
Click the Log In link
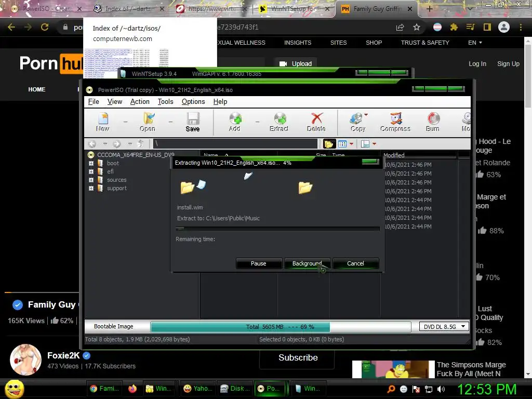(x=477, y=64)
